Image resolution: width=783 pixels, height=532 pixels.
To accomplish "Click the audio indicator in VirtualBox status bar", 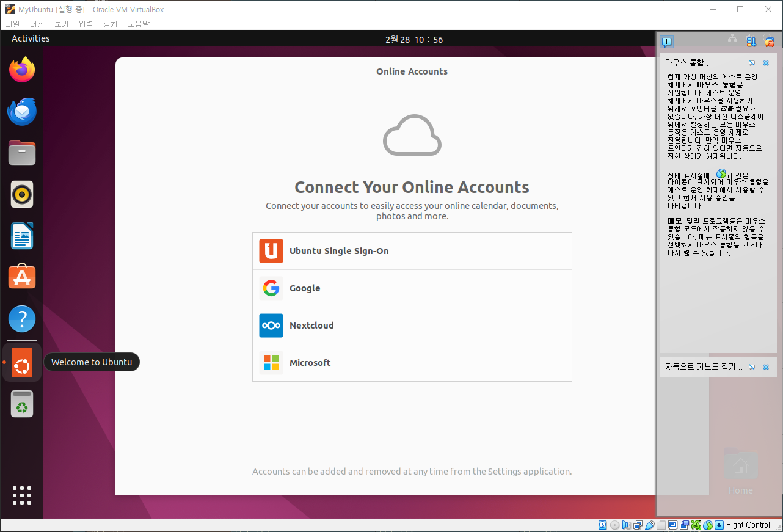I will point(626,525).
